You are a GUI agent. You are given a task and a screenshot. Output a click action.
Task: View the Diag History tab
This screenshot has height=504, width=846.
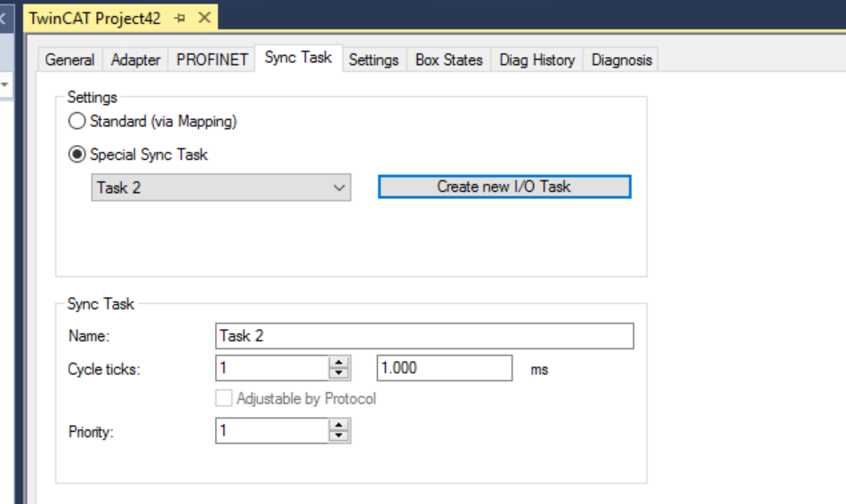(x=536, y=60)
